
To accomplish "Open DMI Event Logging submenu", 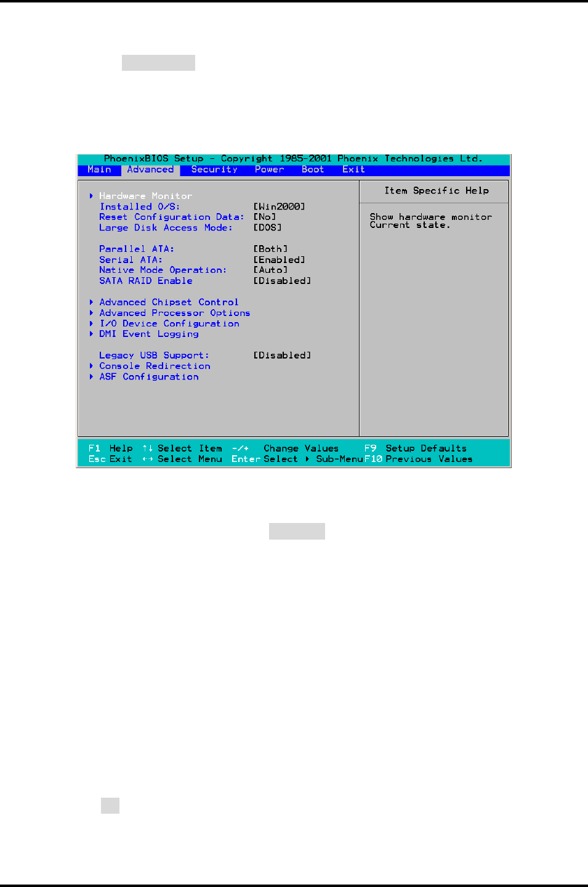I will [x=149, y=334].
